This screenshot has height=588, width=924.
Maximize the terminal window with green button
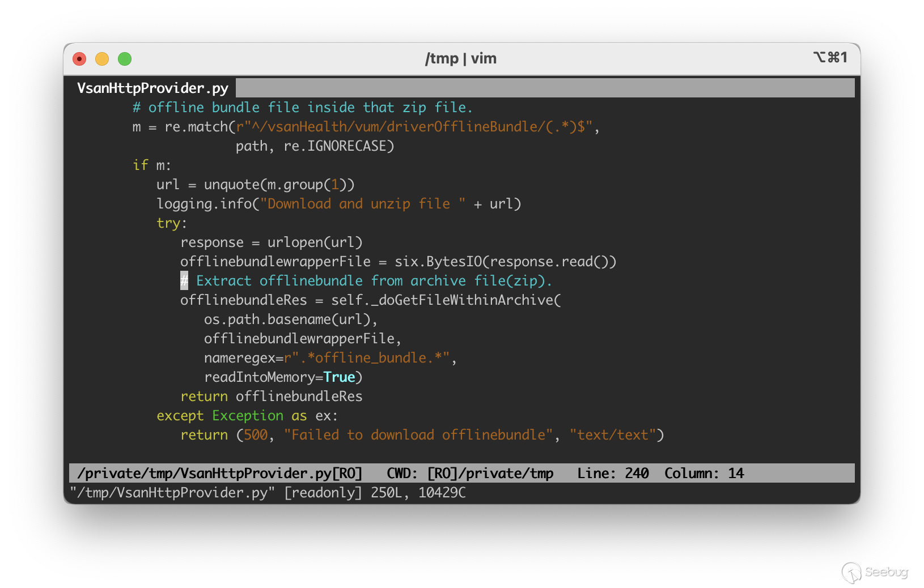point(125,59)
